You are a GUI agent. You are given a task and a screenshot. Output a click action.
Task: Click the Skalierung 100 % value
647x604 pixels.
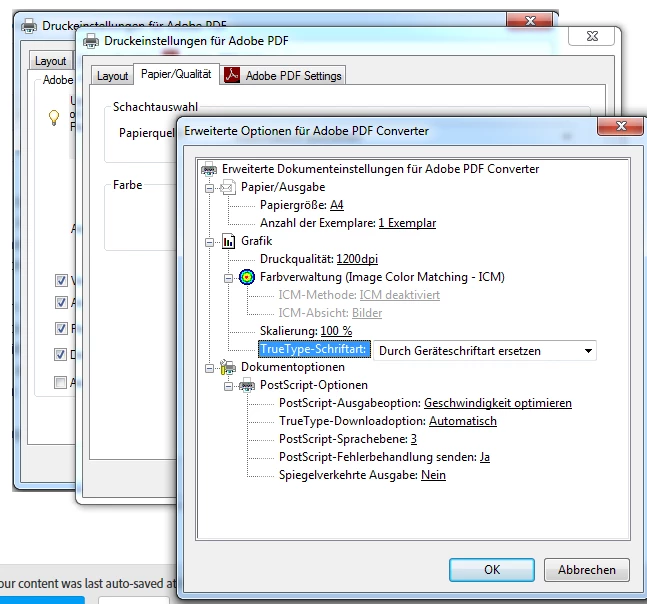pyautogui.click(x=336, y=331)
